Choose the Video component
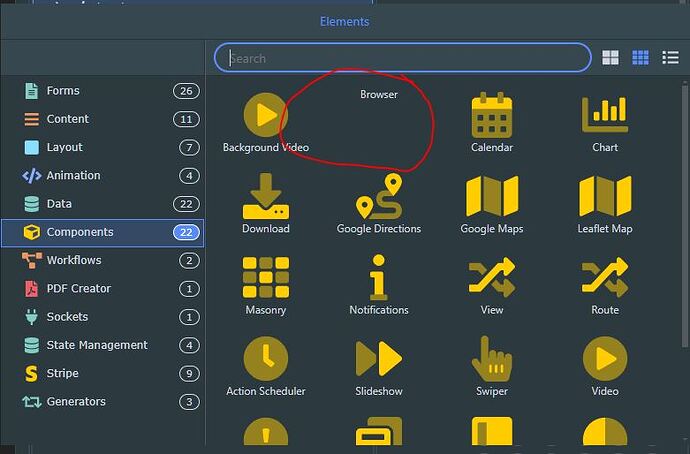Viewport: 690px width, 454px height. pyautogui.click(x=605, y=366)
